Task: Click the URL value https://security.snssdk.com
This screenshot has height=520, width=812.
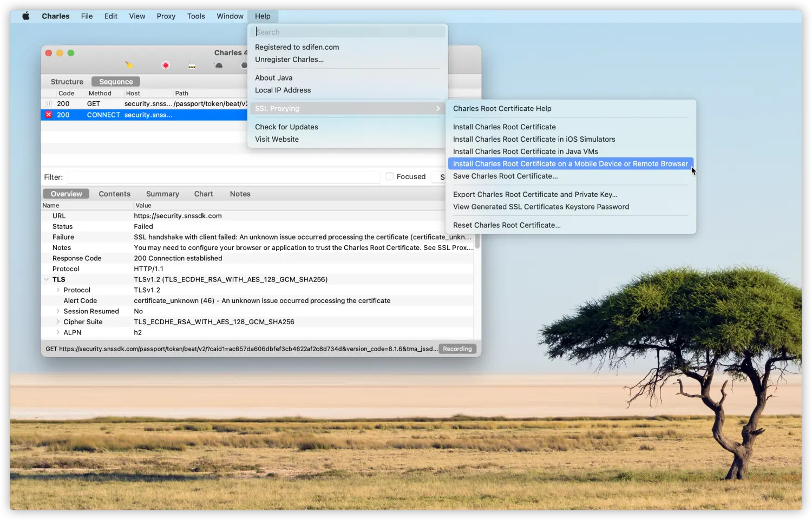Action: (178, 216)
